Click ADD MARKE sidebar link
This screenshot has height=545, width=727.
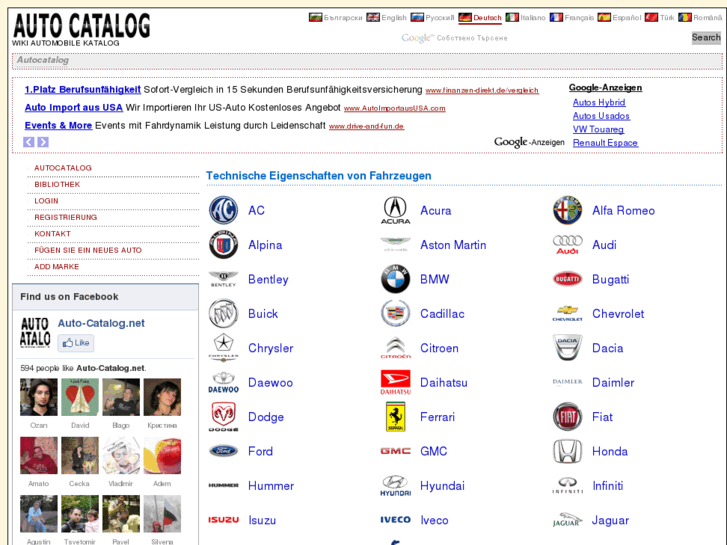[x=57, y=267]
